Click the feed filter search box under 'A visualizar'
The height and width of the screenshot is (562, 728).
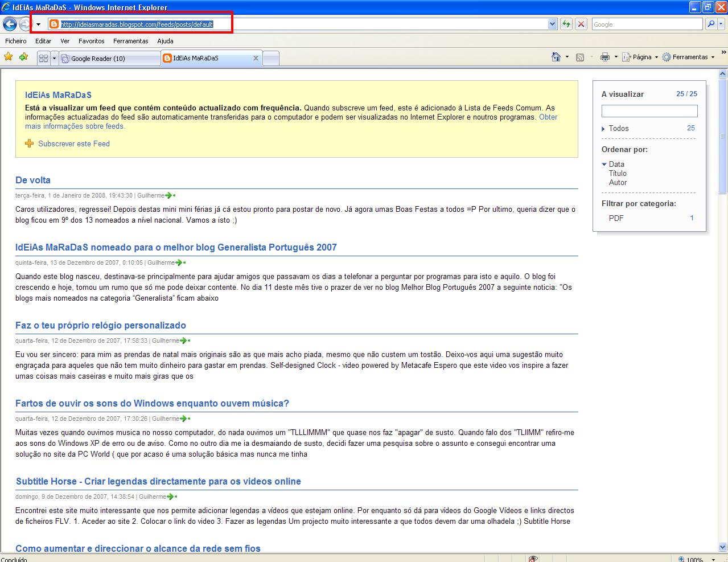(x=649, y=111)
